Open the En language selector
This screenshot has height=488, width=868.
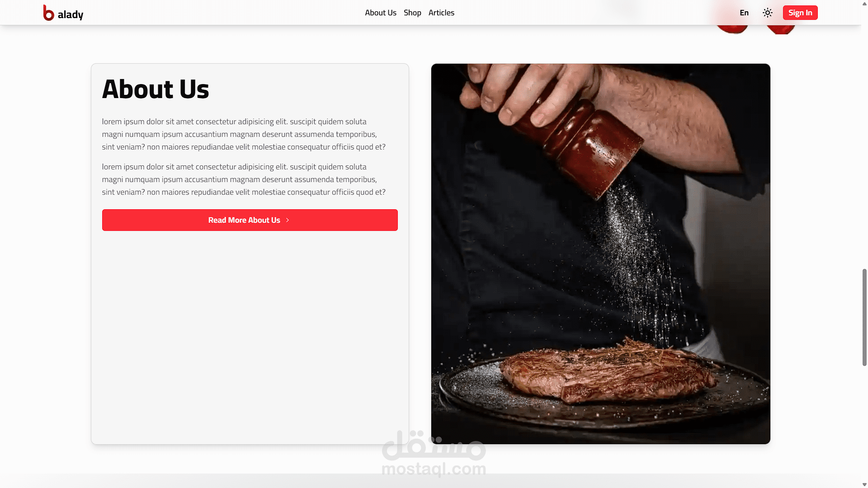point(744,13)
